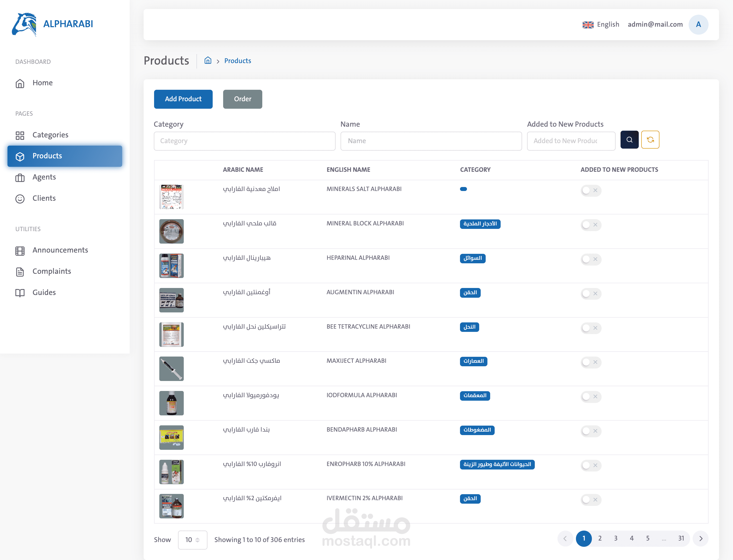Screen dimensions: 733x560
Task: Open Categories from sidebar grid icon
Action: [x=20, y=135]
